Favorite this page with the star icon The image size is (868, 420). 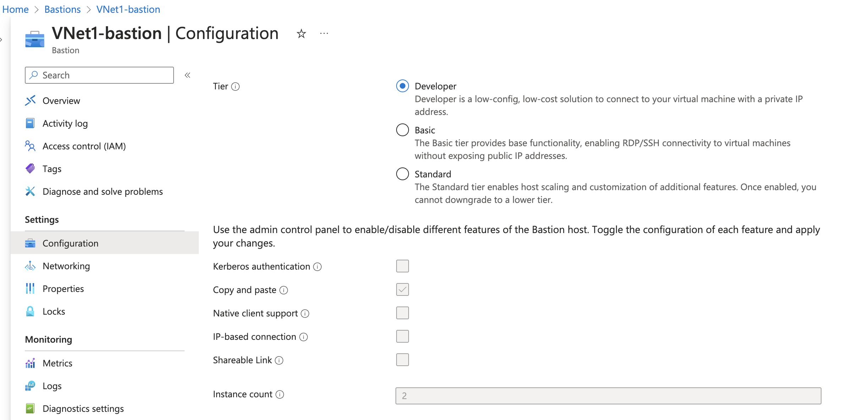coord(301,34)
